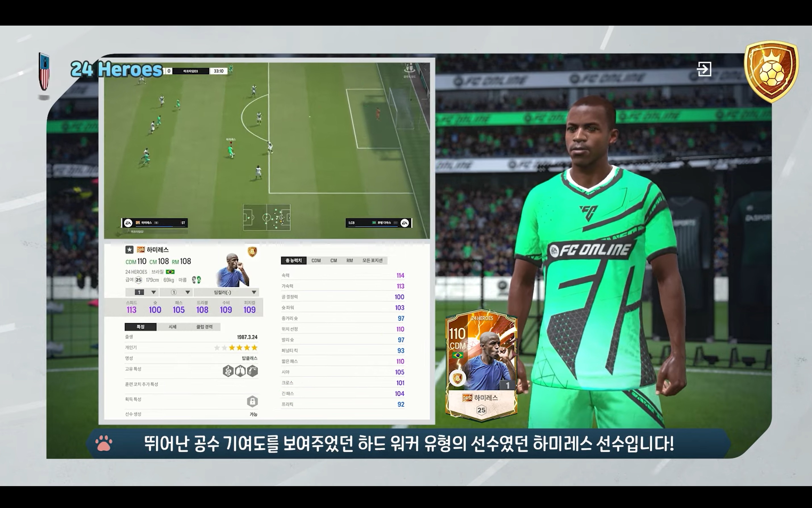This screenshot has width=812, height=508.
Task: Click the 명성 value 탑클래스
Action: coord(249,358)
